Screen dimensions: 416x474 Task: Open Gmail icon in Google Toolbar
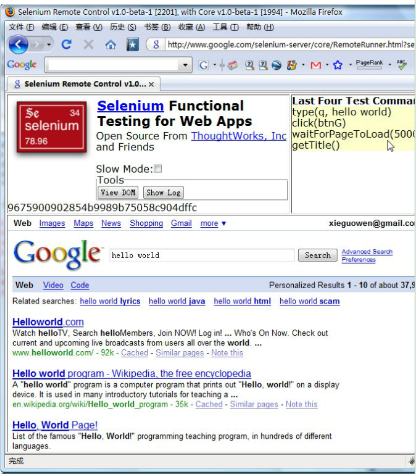pyautogui.click(x=316, y=65)
